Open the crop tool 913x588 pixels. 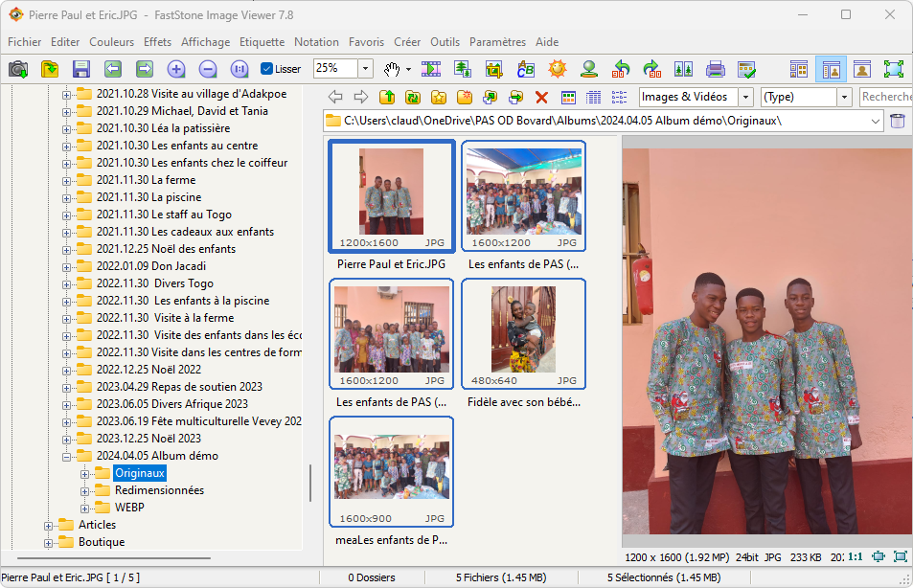click(x=493, y=69)
